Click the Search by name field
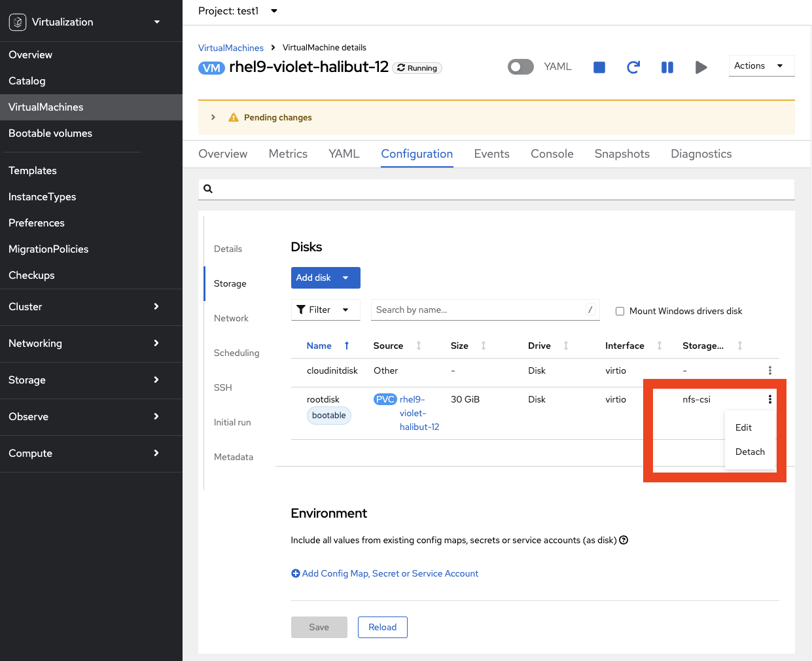Image resolution: width=812 pixels, height=661 pixels. pos(479,310)
